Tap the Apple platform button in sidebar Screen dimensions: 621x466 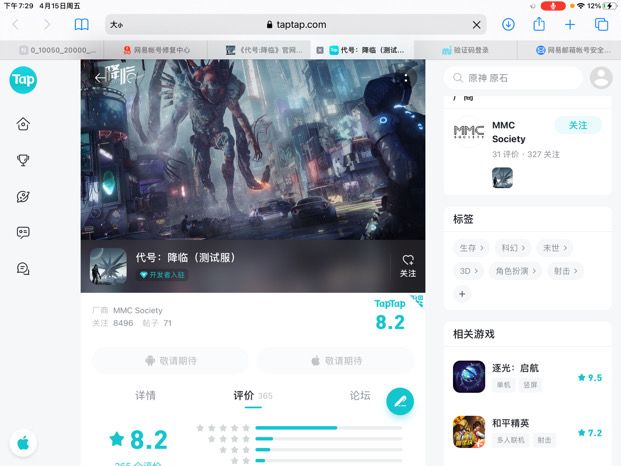tap(23, 443)
